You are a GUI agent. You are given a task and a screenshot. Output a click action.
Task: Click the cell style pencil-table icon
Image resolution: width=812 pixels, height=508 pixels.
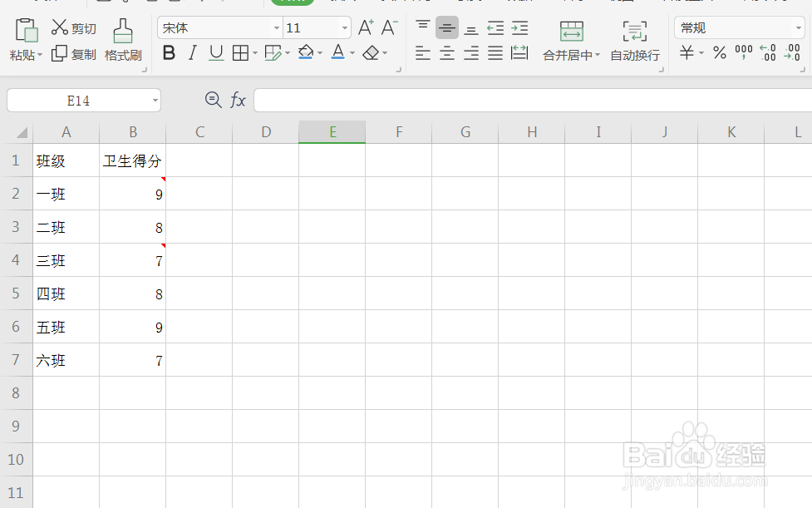pos(273,53)
